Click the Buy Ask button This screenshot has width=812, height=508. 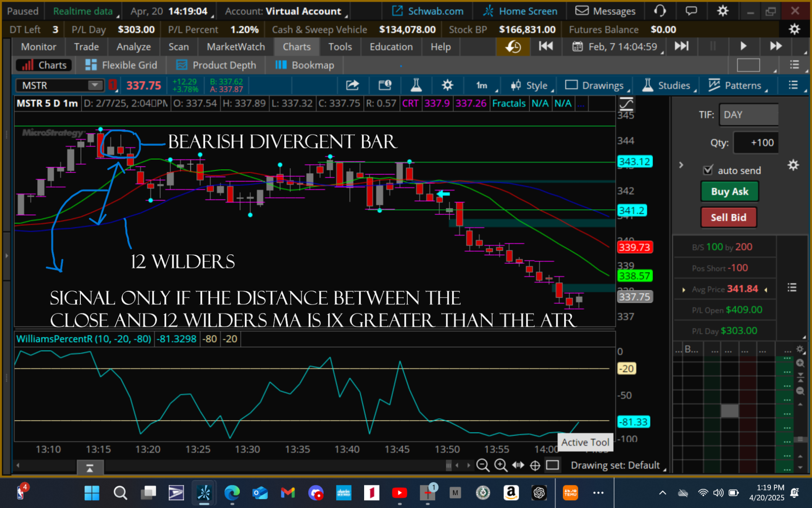[x=730, y=191]
